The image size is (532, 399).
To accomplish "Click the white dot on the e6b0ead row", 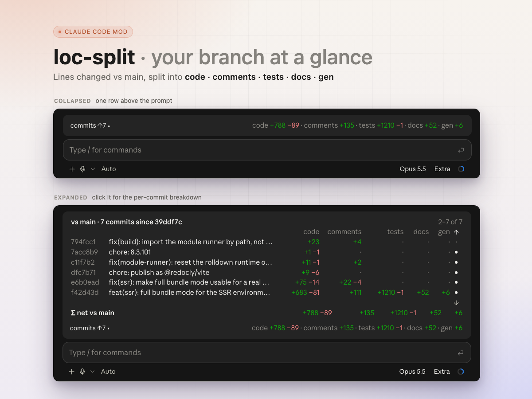I will 456,282.
